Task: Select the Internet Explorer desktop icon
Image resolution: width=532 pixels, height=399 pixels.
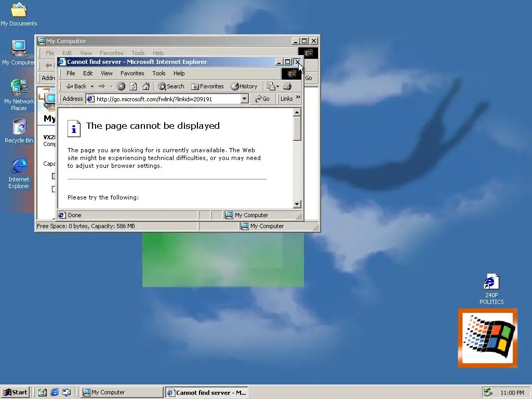Action: [x=19, y=174]
